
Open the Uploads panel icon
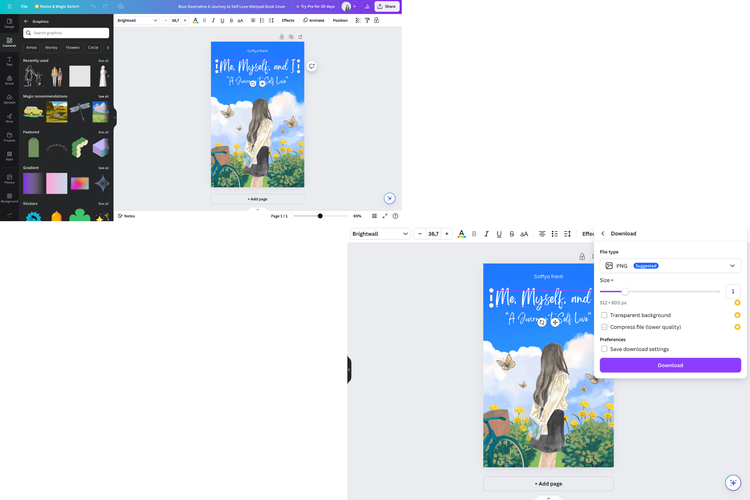click(x=9, y=100)
